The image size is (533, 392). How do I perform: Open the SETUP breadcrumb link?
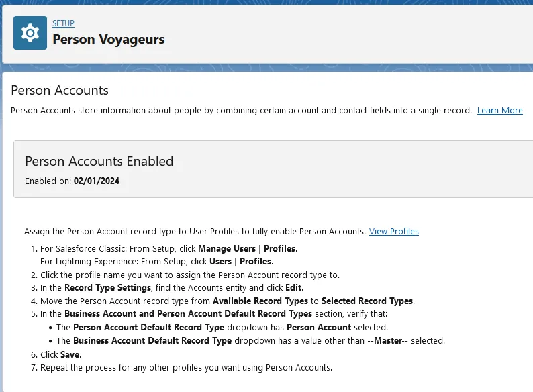[x=63, y=23]
